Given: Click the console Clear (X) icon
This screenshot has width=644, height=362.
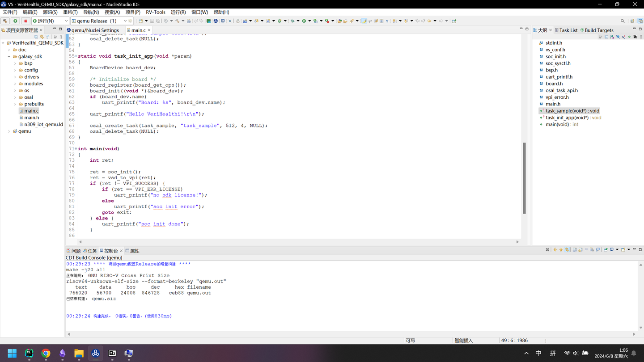Looking at the screenshot, I should tap(547, 250).
